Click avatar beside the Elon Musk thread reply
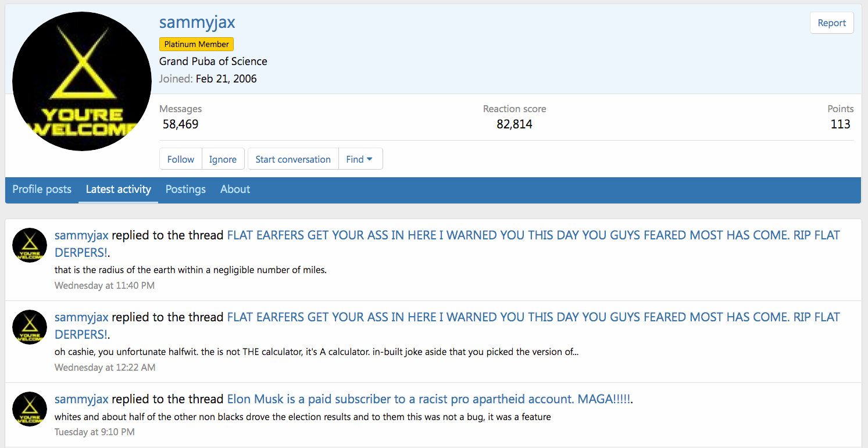The image size is (868, 448). tap(30, 409)
